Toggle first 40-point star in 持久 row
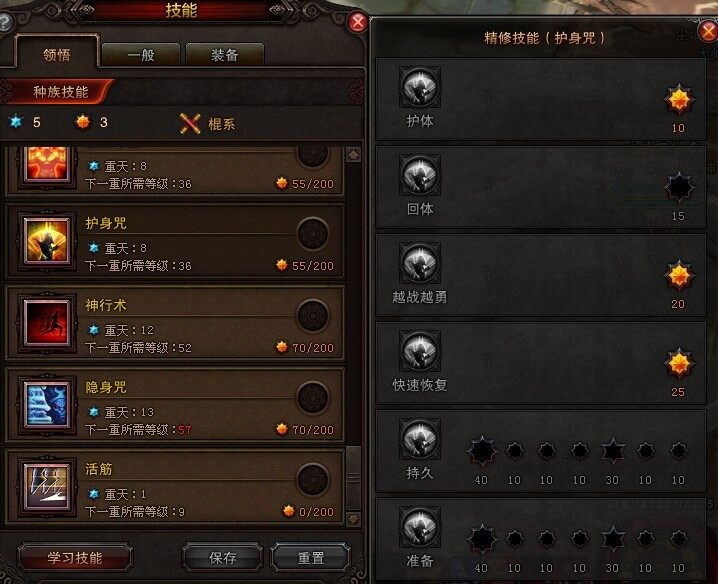Image resolution: width=718 pixels, height=584 pixels. click(482, 451)
